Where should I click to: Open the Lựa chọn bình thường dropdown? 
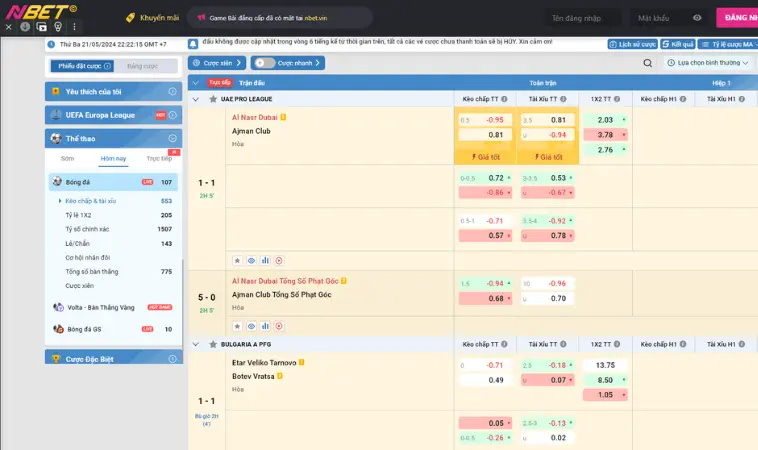tap(708, 63)
